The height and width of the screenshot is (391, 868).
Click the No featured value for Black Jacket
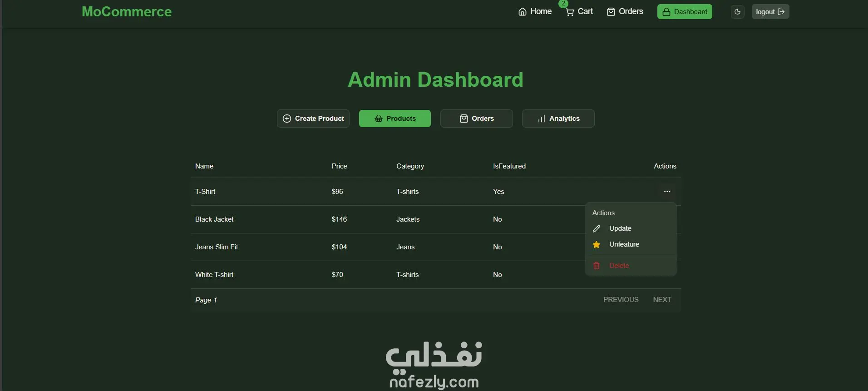[x=498, y=219]
